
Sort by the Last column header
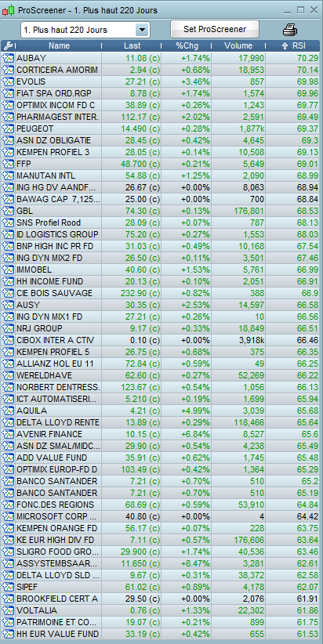pos(132,46)
